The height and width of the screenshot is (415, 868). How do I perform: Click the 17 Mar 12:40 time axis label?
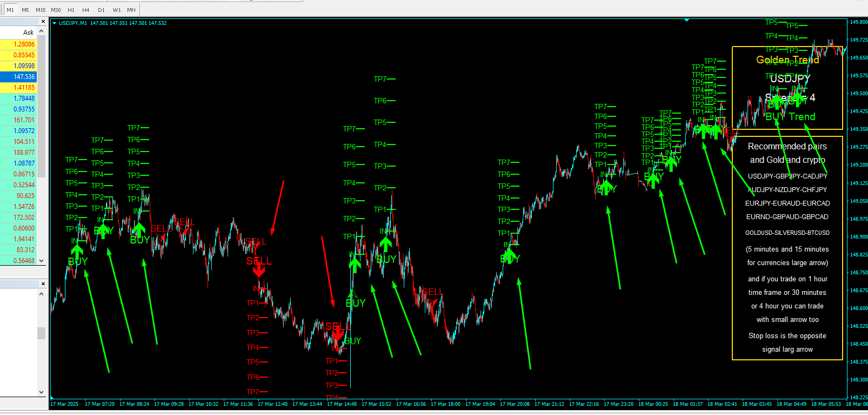[x=272, y=404]
